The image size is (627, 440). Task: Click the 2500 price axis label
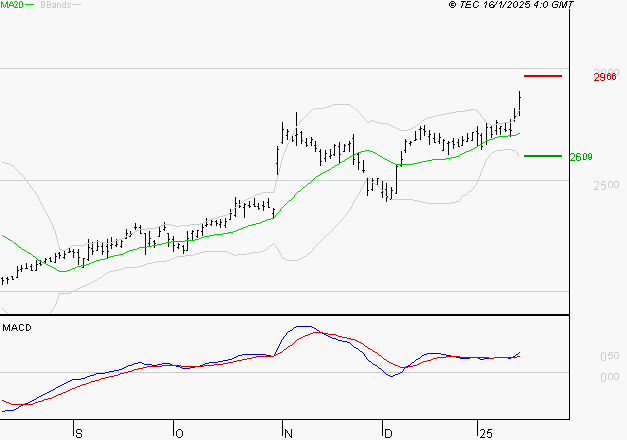point(606,186)
